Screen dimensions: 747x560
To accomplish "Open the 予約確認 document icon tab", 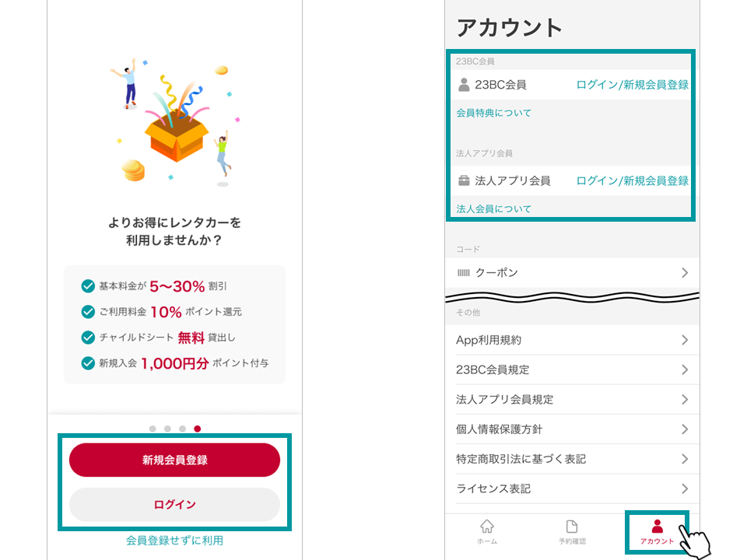I will [x=572, y=527].
